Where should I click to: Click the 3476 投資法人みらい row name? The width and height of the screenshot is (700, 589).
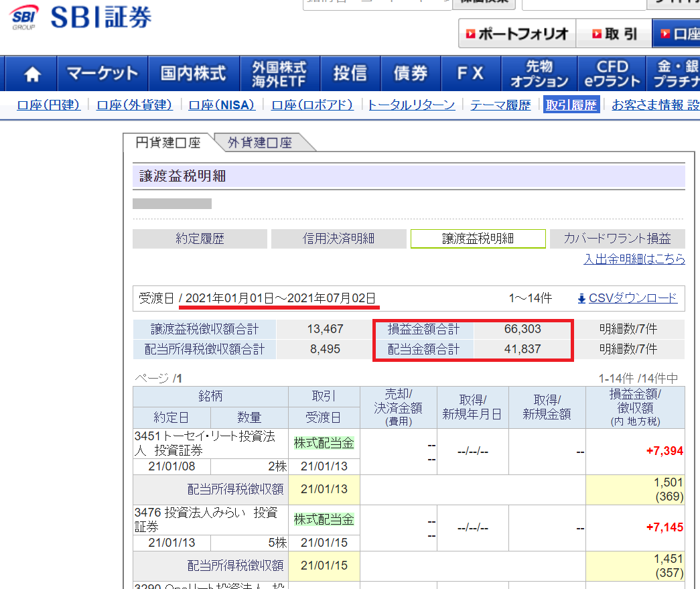(206, 519)
